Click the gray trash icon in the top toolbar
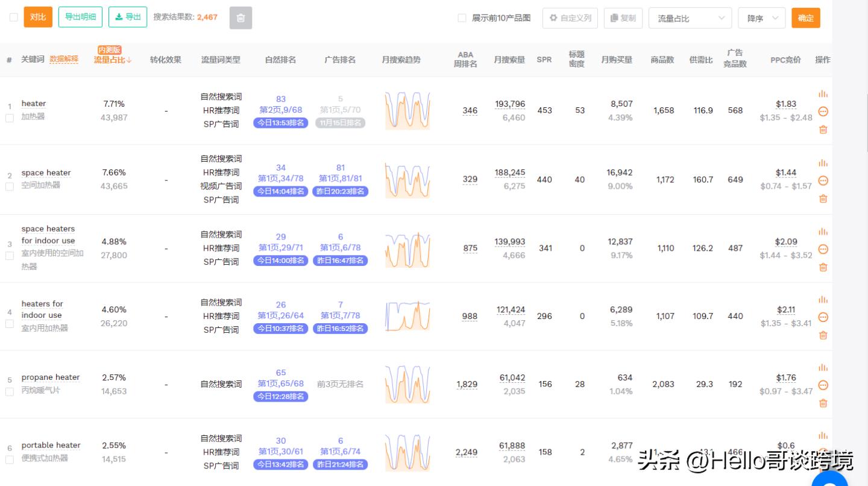 241,17
